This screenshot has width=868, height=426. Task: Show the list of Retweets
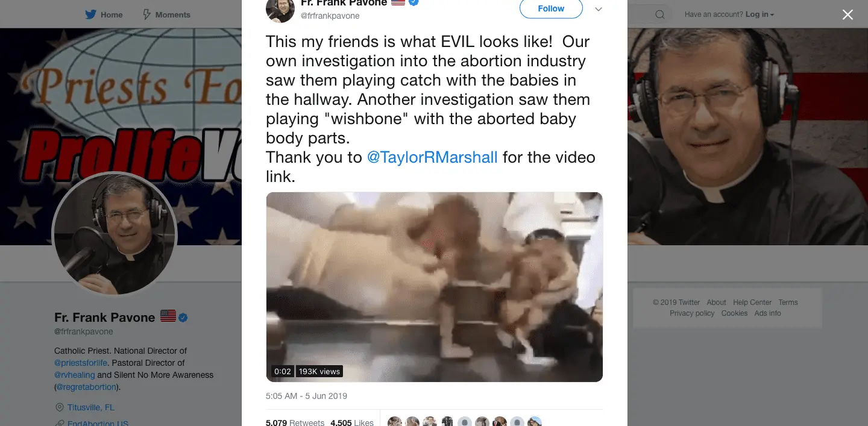click(x=295, y=422)
